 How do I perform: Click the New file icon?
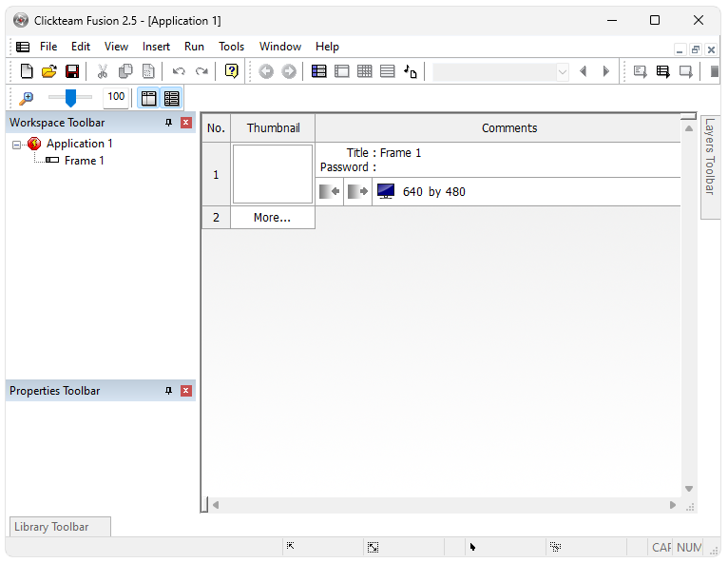tap(27, 71)
